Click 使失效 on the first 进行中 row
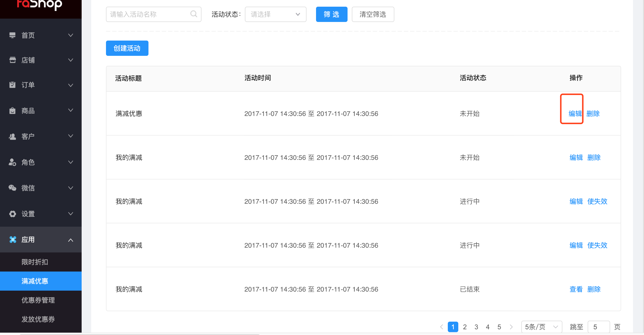 click(x=597, y=201)
